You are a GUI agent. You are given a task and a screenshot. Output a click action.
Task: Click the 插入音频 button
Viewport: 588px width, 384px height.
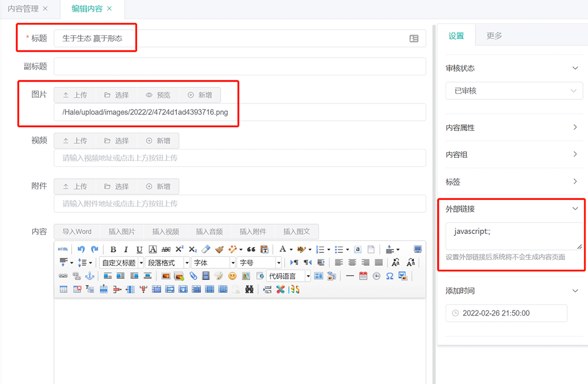click(209, 232)
